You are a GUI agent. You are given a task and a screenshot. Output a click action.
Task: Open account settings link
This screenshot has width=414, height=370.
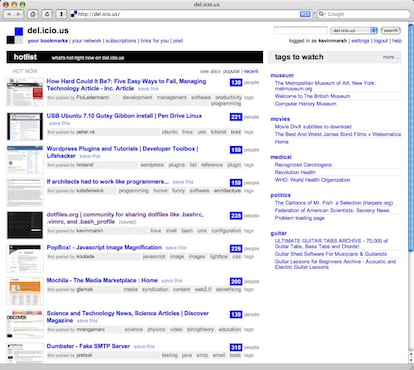[360, 41]
